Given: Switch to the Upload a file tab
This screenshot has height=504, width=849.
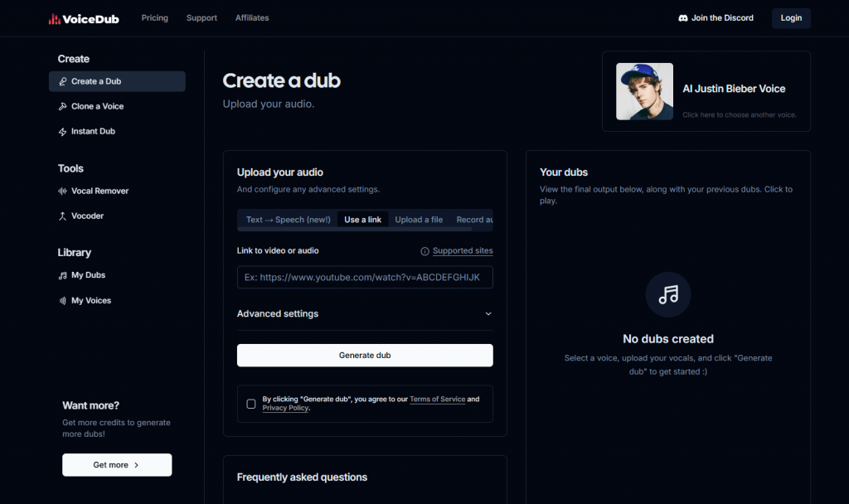Looking at the screenshot, I should pos(419,220).
